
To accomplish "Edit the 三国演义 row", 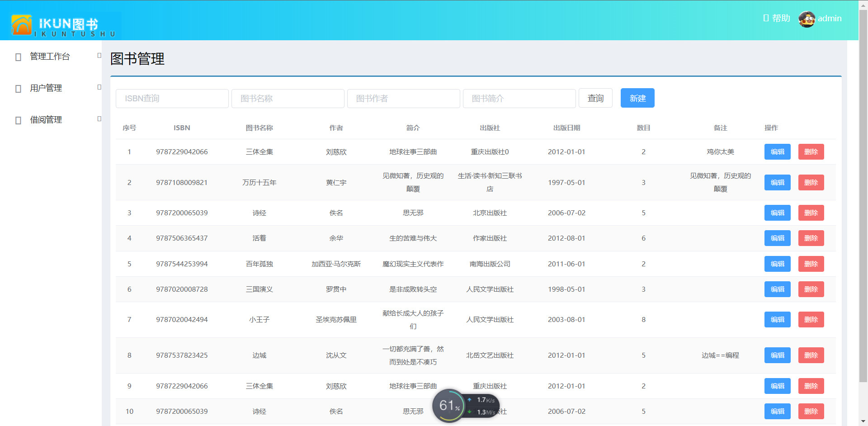I will [x=777, y=289].
